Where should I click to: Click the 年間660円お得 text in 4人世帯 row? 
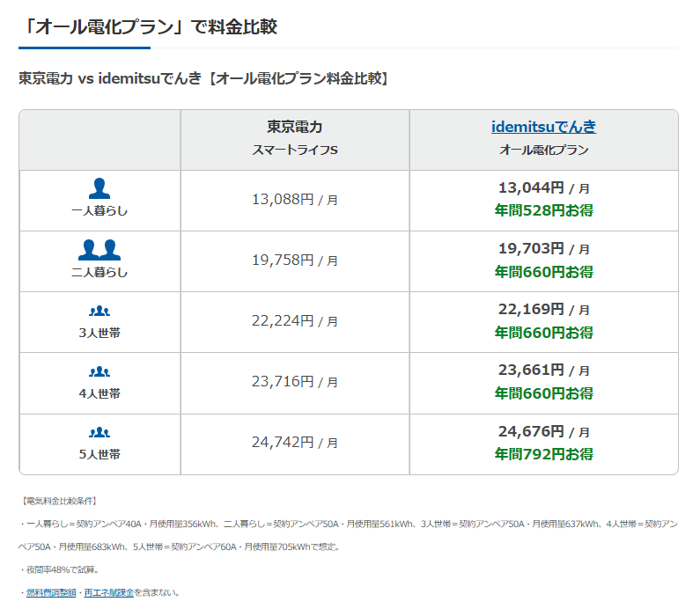coord(544,393)
